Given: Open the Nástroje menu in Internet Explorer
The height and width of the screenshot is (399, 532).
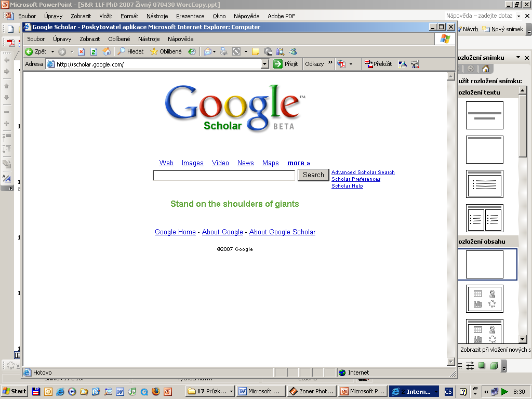Looking at the screenshot, I should click(x=149, y=39).
